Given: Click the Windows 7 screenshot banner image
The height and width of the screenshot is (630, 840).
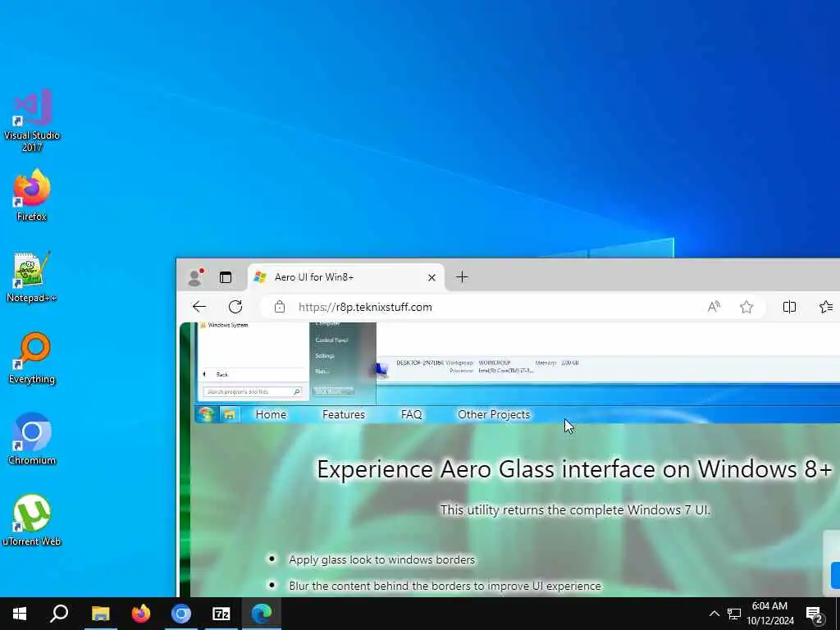Looking at the screenshot, I should click(x=517, y=363).
